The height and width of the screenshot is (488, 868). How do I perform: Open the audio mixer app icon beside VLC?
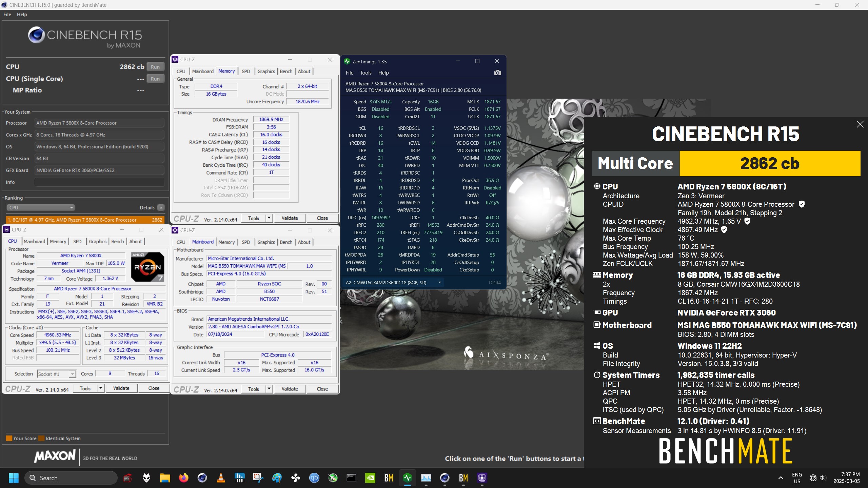click(x=239, y=478)
